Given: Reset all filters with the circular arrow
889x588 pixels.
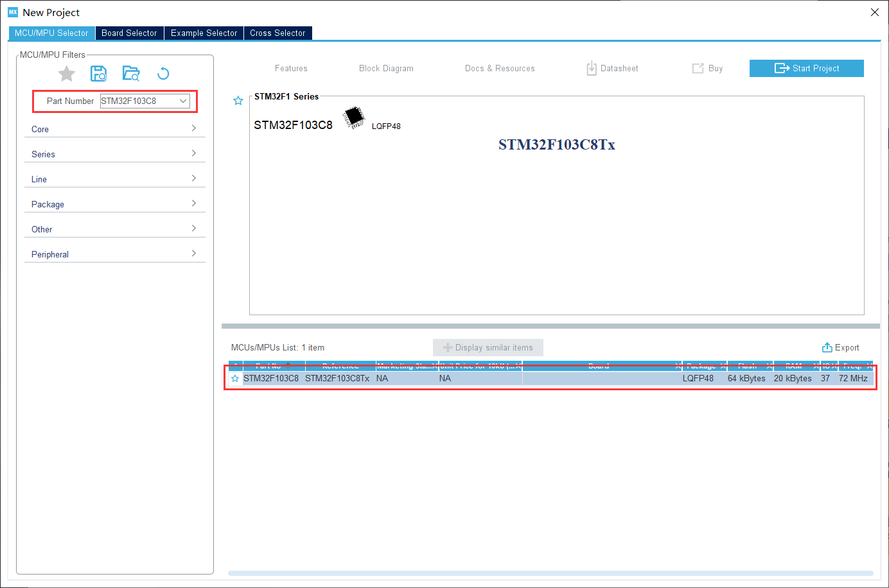Looking at the screenshot, I should click(x=163, y=74).
